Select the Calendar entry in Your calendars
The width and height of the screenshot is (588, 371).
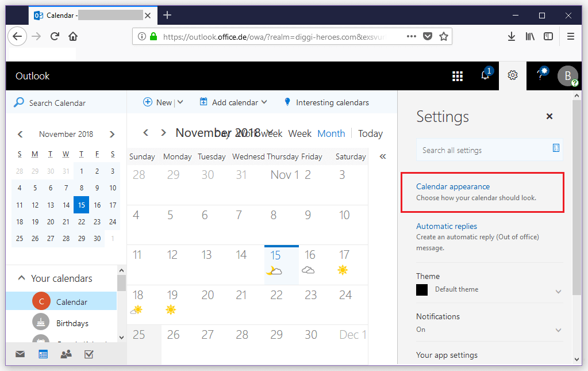tap(61, 301)
